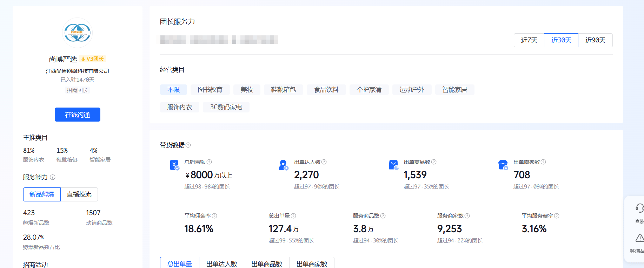The image size is (644, 268).
Task: Click the 尚博严选 profile logo avatar
Action: (x=77, y=33)
